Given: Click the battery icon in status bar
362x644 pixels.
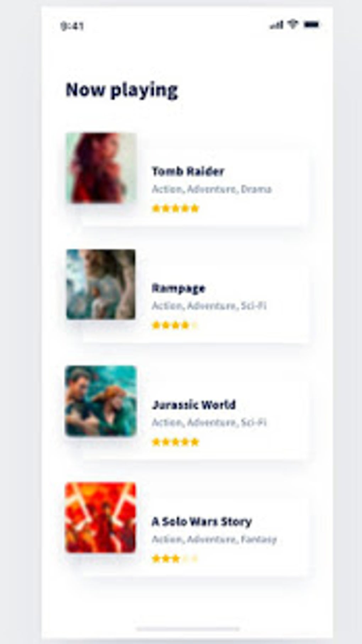Looking at the screenshot, I should point(311,25).
